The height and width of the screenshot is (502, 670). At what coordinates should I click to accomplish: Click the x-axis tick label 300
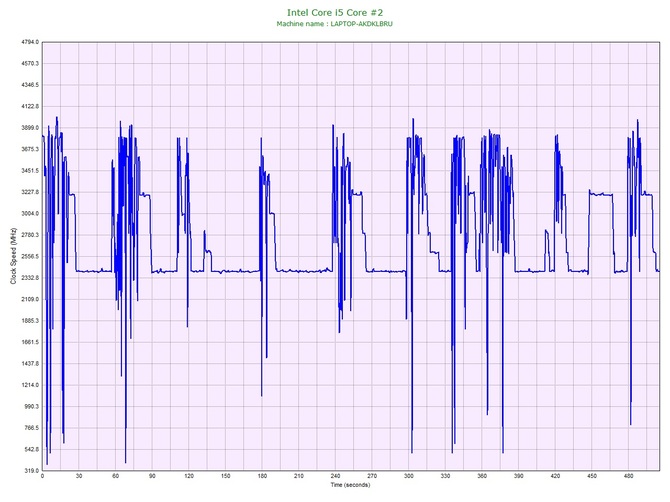tap(409, 476)
